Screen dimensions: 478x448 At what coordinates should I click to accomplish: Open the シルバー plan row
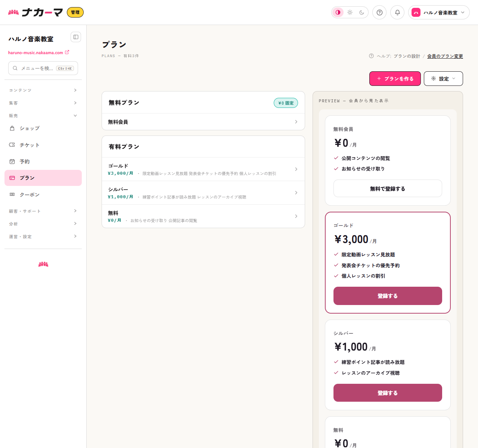coord(203,193)
